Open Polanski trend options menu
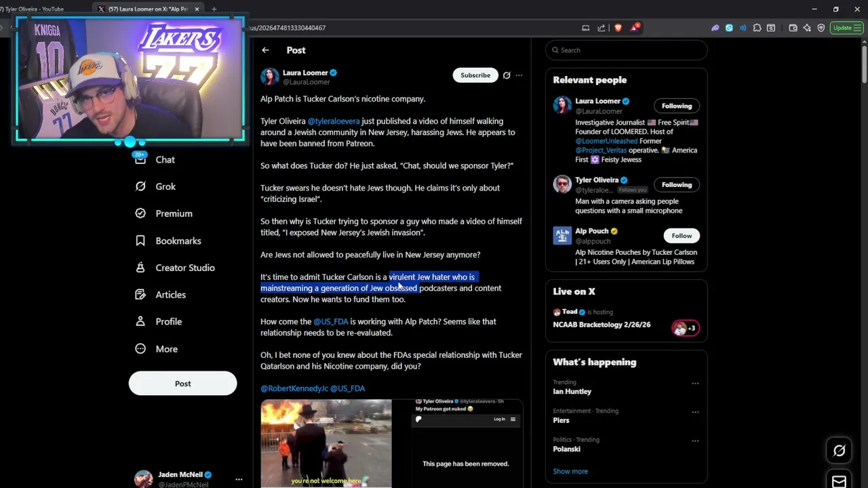 click(x=695, y=441)
